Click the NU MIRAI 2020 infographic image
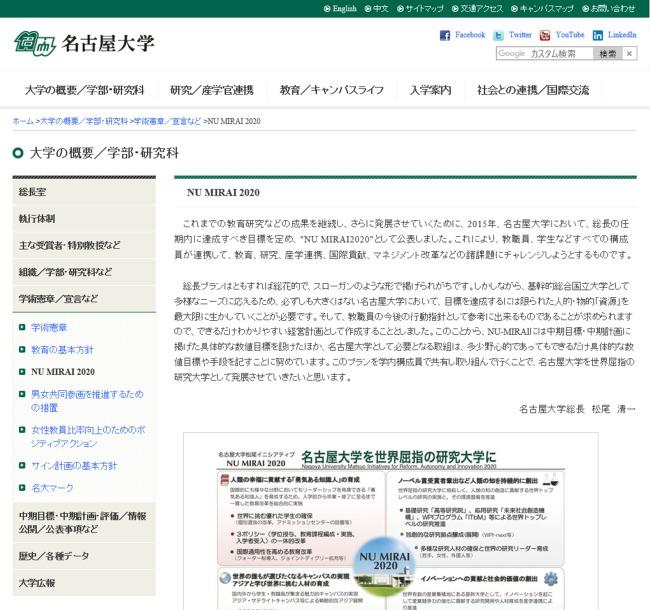 pos(391,521)
